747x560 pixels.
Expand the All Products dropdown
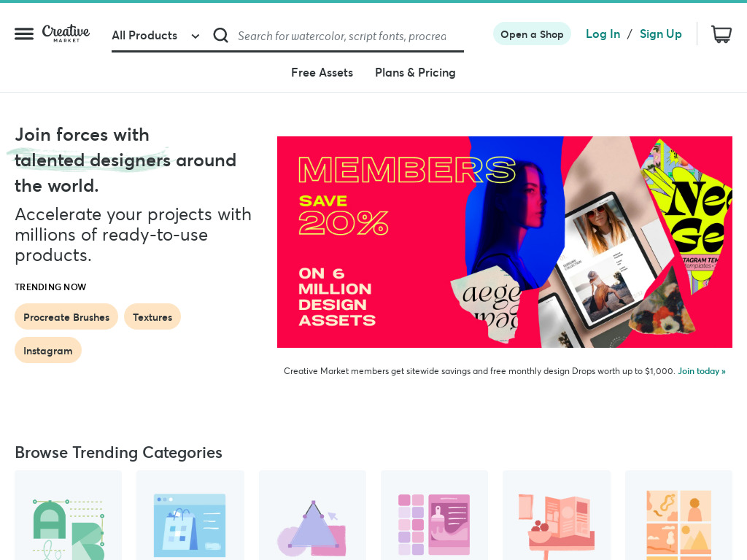click(156, 36)
